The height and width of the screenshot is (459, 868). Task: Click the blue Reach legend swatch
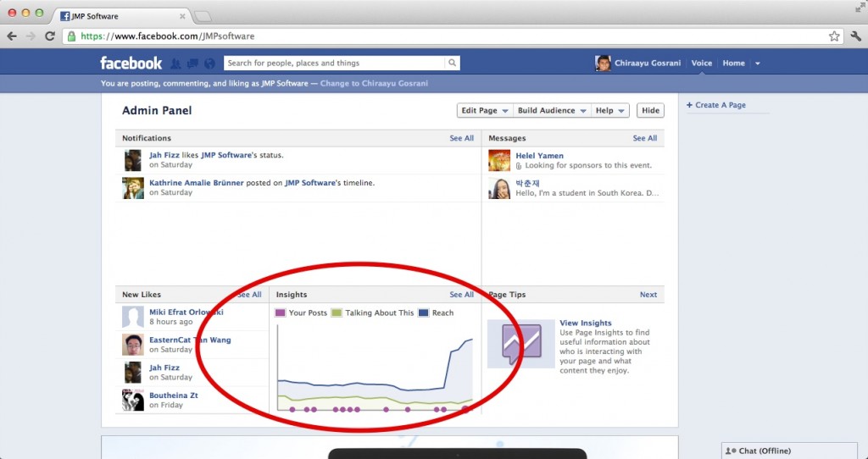[x=424, y=312]
